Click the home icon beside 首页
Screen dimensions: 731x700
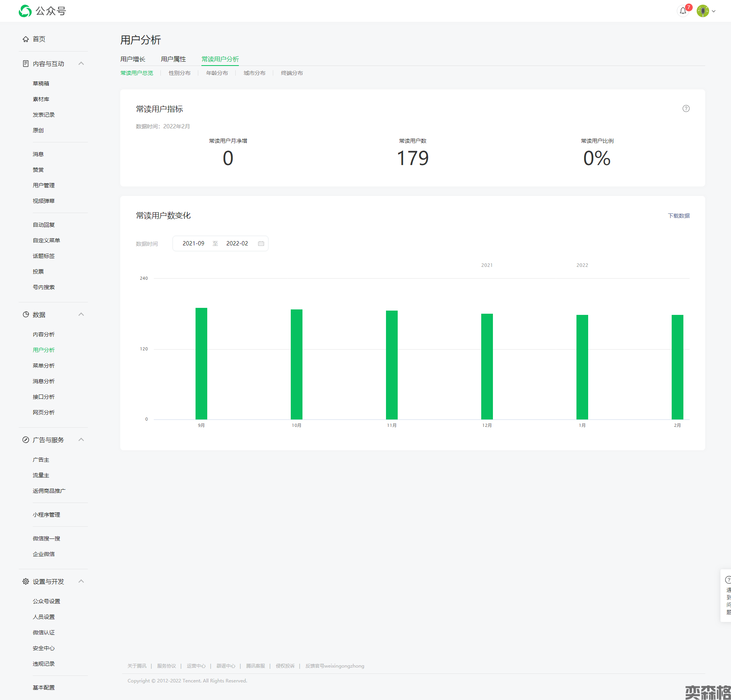tap(26, 39)
